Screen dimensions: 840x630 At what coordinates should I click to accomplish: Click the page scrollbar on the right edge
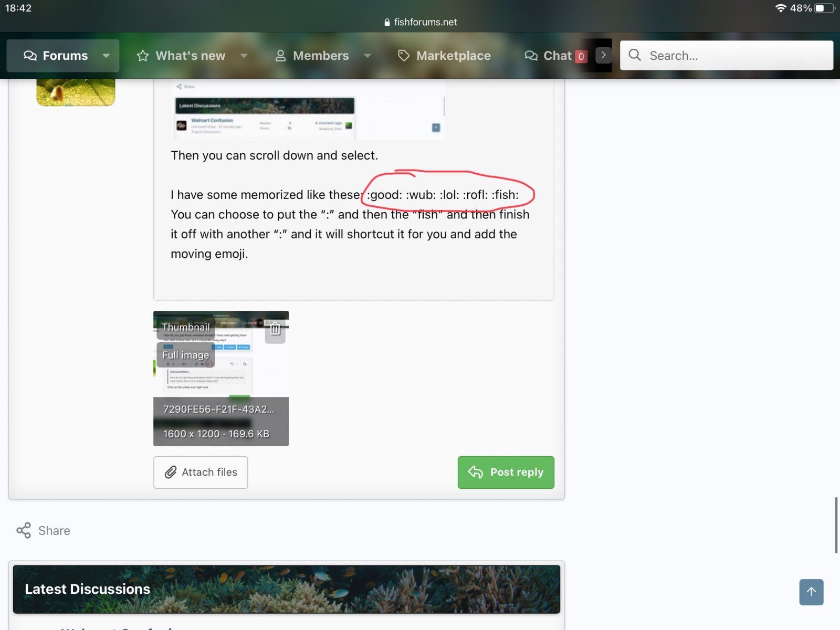tap(836, 525)
